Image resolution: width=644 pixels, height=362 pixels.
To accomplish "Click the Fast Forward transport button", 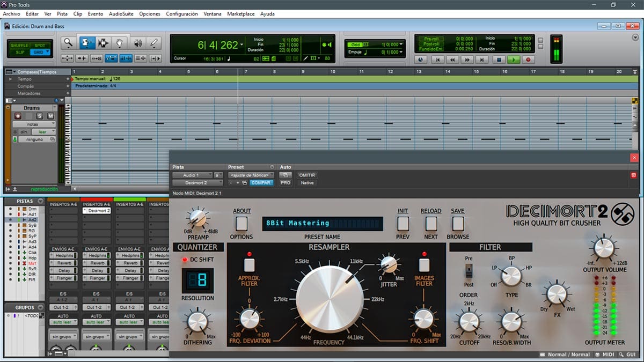I will pyautogui.click(x=467, y=60).
